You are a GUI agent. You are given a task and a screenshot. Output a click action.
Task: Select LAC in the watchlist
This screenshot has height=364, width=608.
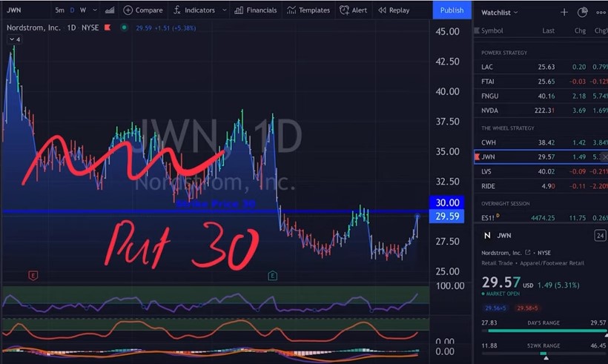pyautogui.click(x=541, y=67)
